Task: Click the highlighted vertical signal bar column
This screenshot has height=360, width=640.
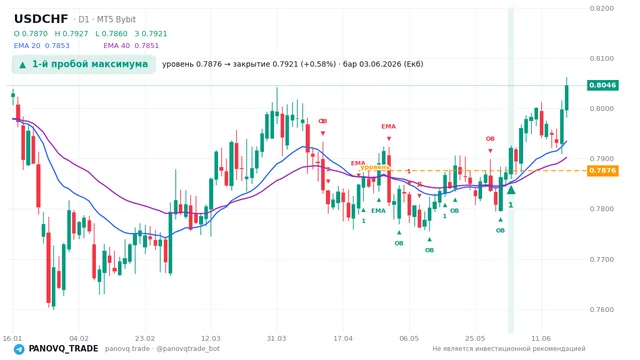Action: point(511,169)
